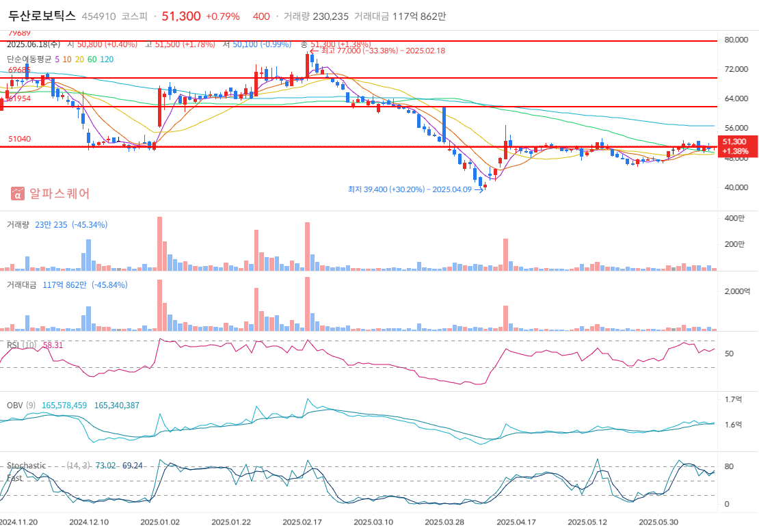Click the 1.7억 OBV axis label
The image size is (759, 532).
tap(733, 399)
